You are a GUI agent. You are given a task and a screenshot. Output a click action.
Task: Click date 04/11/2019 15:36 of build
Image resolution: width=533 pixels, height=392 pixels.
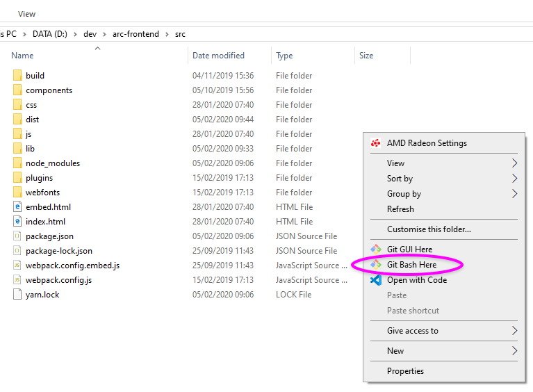[x=223, y=76]
